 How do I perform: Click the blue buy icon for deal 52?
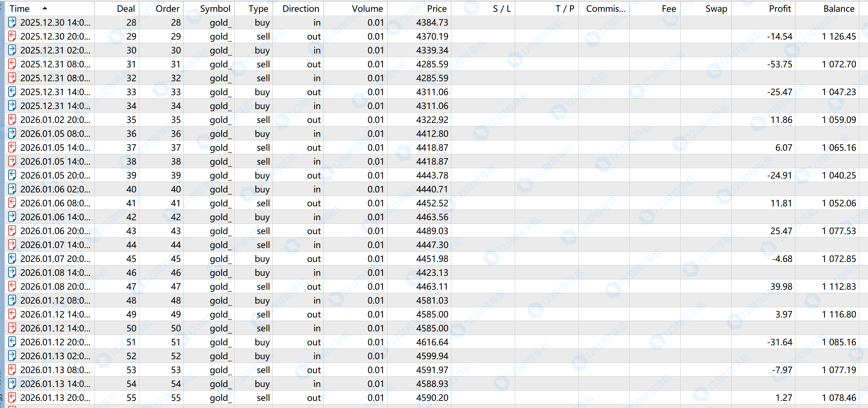click(x=12, y=356)
